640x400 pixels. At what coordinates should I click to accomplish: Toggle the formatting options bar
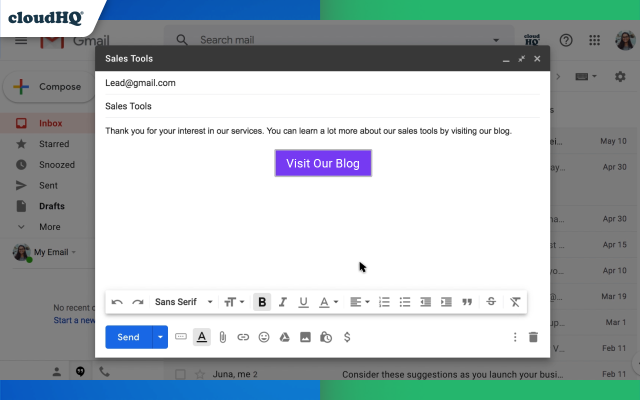(x=202, y=337)
